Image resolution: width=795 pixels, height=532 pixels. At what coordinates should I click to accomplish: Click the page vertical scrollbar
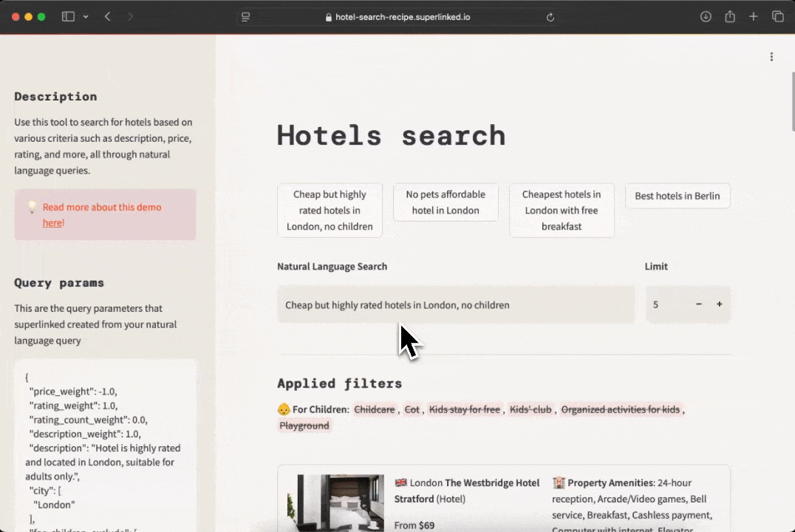[793, 101]
